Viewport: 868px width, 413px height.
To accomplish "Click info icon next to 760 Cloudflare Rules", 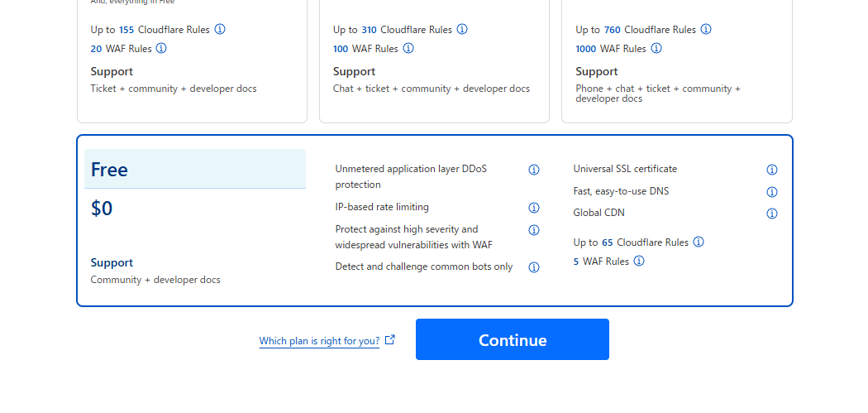I will pos(706,29).
